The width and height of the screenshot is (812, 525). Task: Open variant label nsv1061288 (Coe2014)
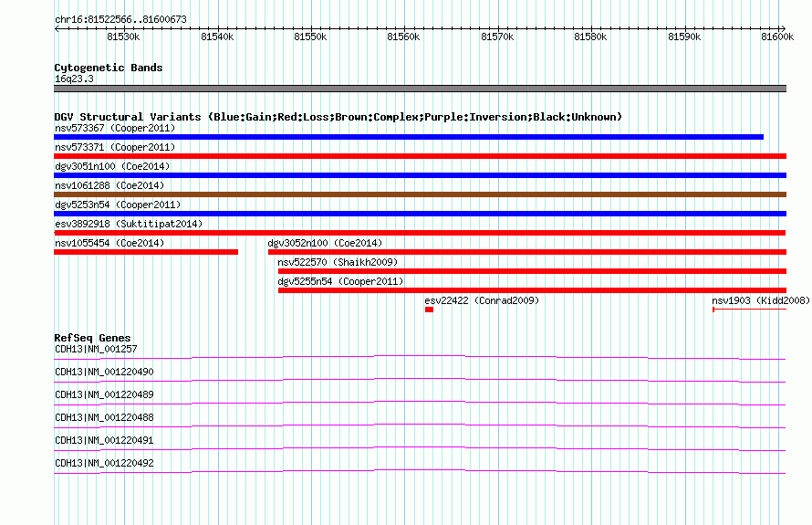(x=109, y=185)
